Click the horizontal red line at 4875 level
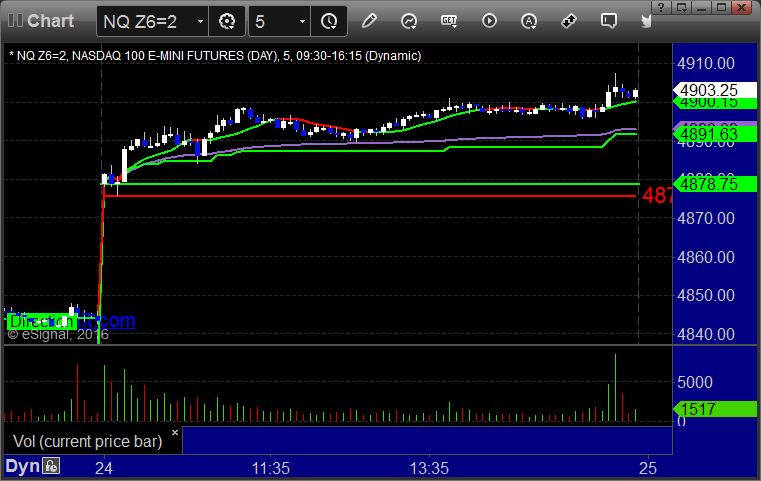 pos(370,196)
